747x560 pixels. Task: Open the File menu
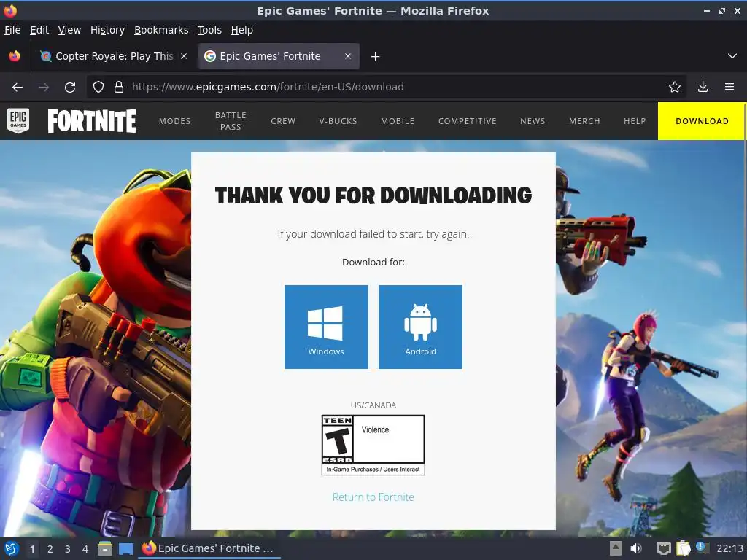[12, 30]
